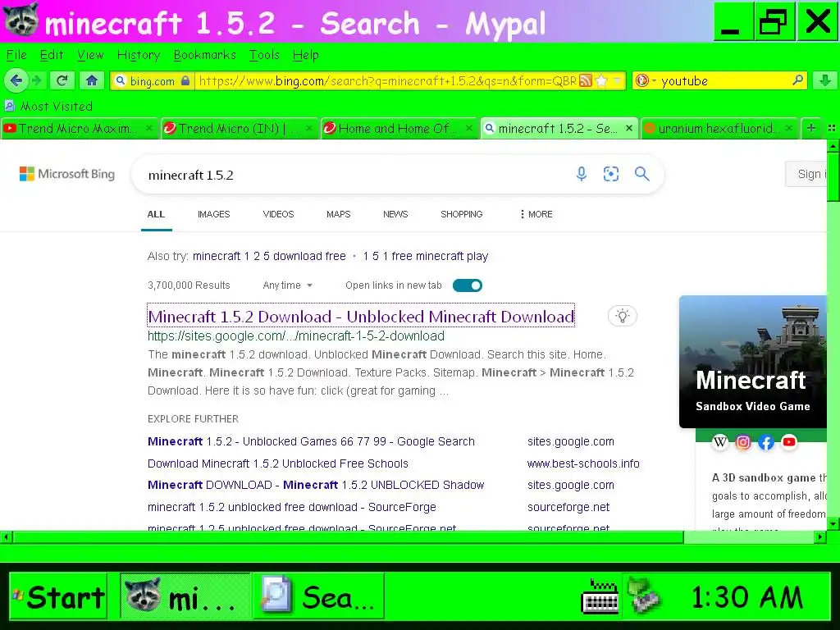Close the minecraft 1.5.2 search tab
Viewport: 840px width, 630px height.
click(629, 128)
